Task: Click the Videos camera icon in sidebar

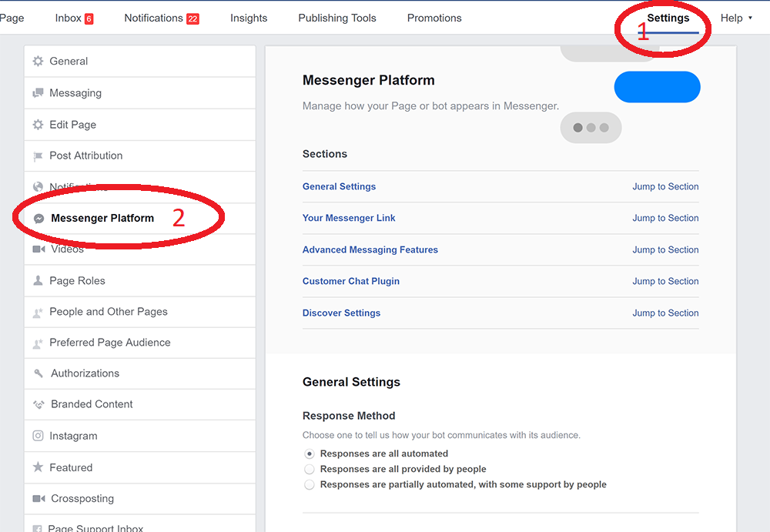Action: tap(38, 249)
